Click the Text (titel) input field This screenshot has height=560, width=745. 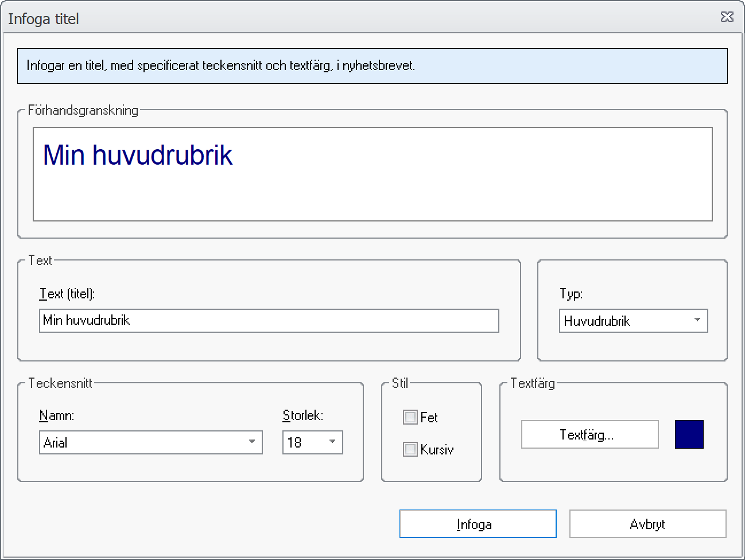(269, 321)
